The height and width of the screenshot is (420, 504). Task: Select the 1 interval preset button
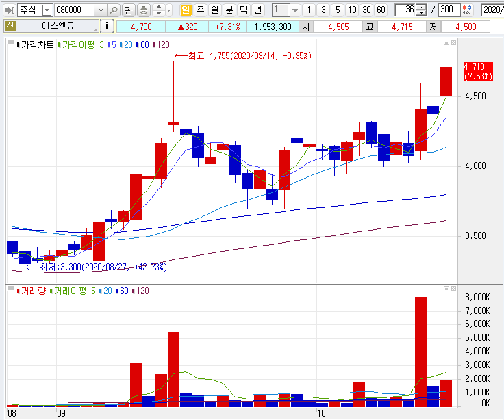tap(309, 10)
